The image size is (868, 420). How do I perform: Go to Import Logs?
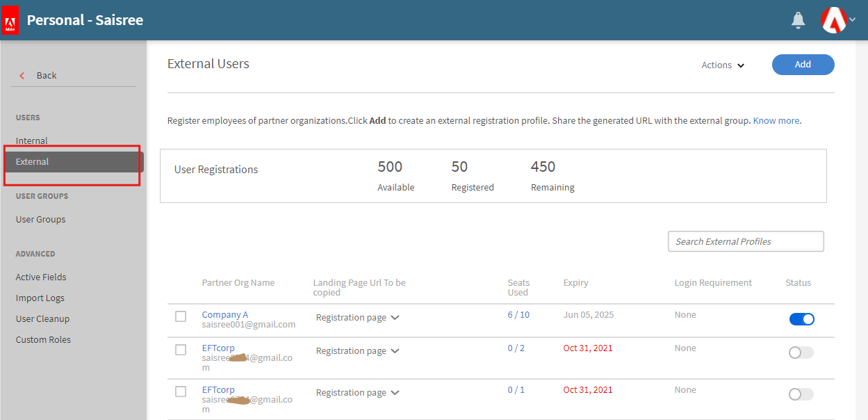[40, 298]
